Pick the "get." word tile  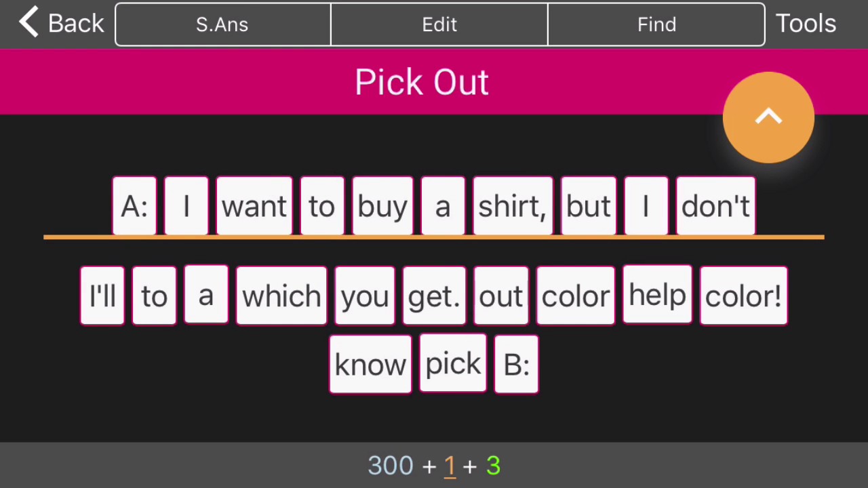[434, 296]
